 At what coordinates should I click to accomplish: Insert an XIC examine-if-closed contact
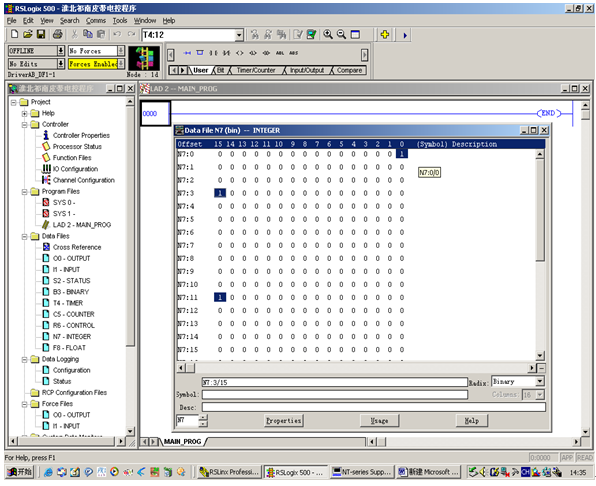[213, 53]
